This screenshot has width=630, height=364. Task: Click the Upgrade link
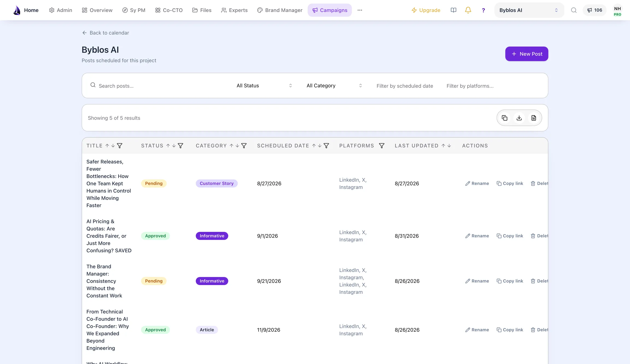click(426, 10)
